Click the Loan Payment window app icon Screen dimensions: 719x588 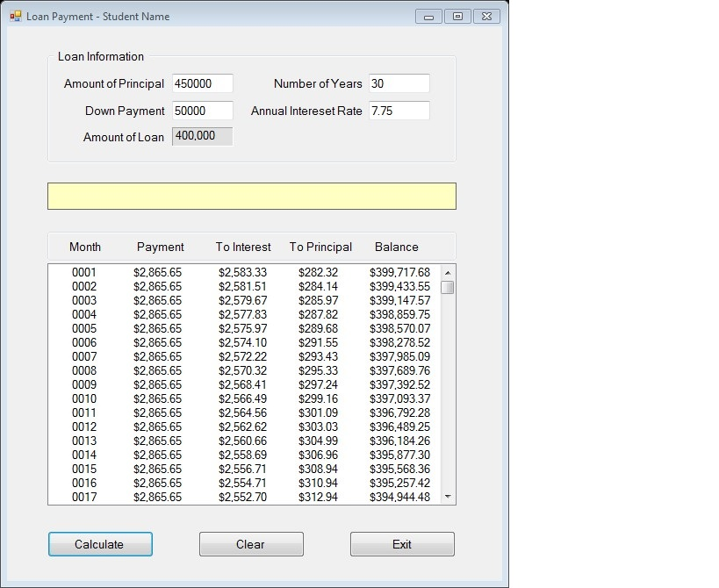[x=16, y=16]
